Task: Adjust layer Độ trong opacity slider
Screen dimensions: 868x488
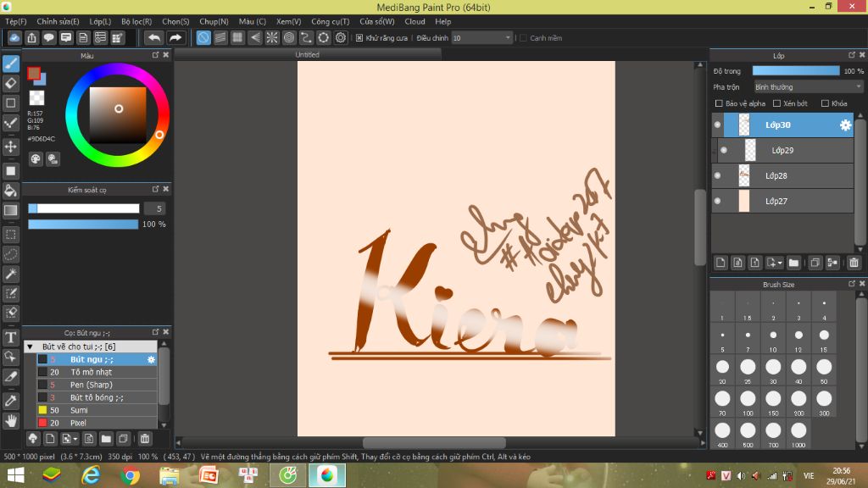Action: (795, 71)
